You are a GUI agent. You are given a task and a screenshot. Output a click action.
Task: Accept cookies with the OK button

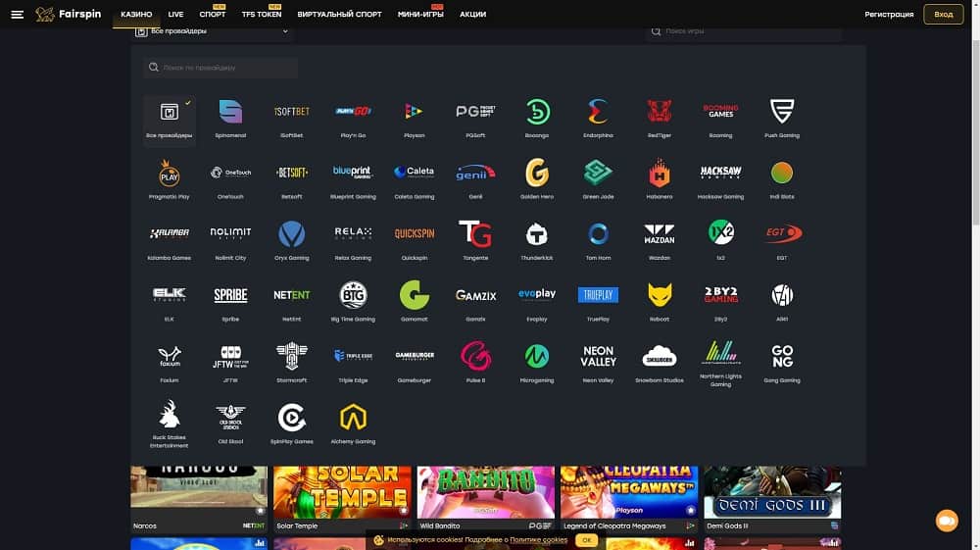[586, 540]
